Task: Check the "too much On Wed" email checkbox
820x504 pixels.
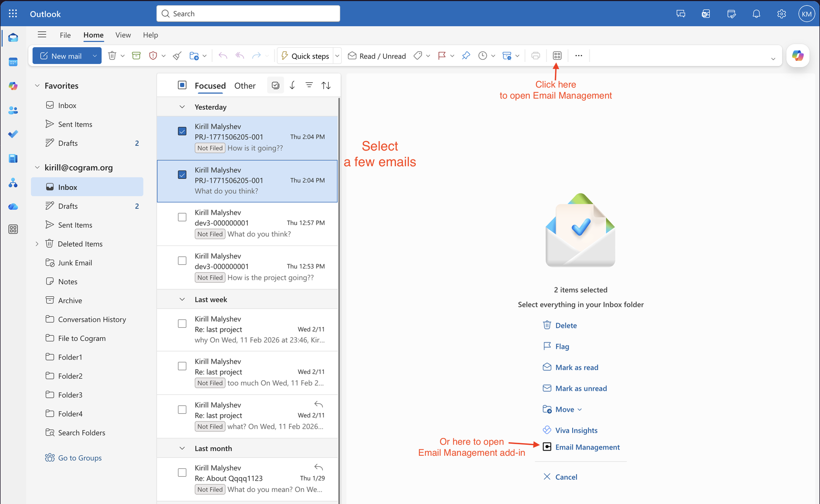Action: coord(182,366)
